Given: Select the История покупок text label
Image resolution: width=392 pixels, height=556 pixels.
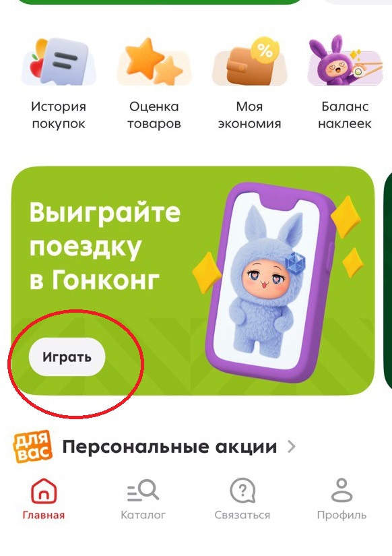Looking at the screenshot, I should [x=59, y=115].
